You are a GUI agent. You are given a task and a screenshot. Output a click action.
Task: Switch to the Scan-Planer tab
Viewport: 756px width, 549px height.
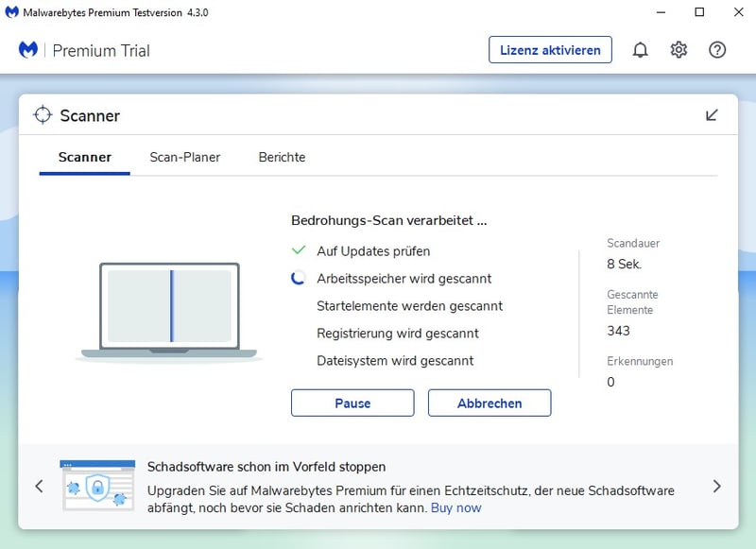pos(184,158)
